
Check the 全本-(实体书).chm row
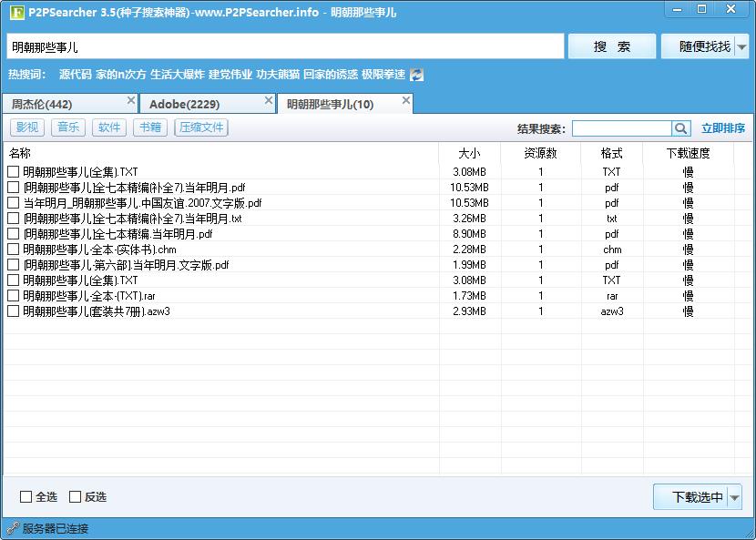tap(14, 250)
